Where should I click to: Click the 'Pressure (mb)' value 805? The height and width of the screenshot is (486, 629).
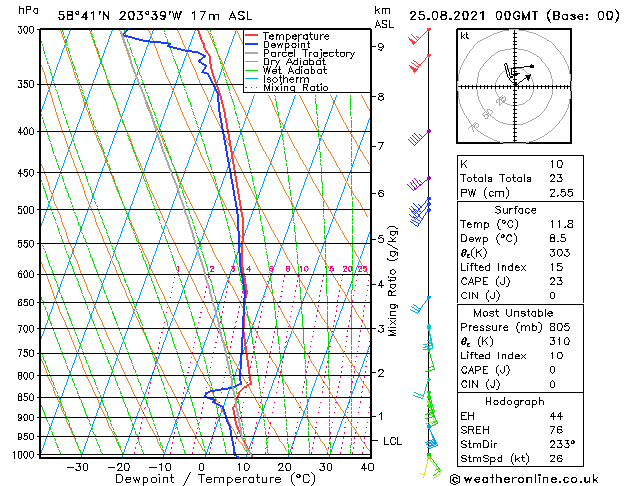[x=560, y=327]
